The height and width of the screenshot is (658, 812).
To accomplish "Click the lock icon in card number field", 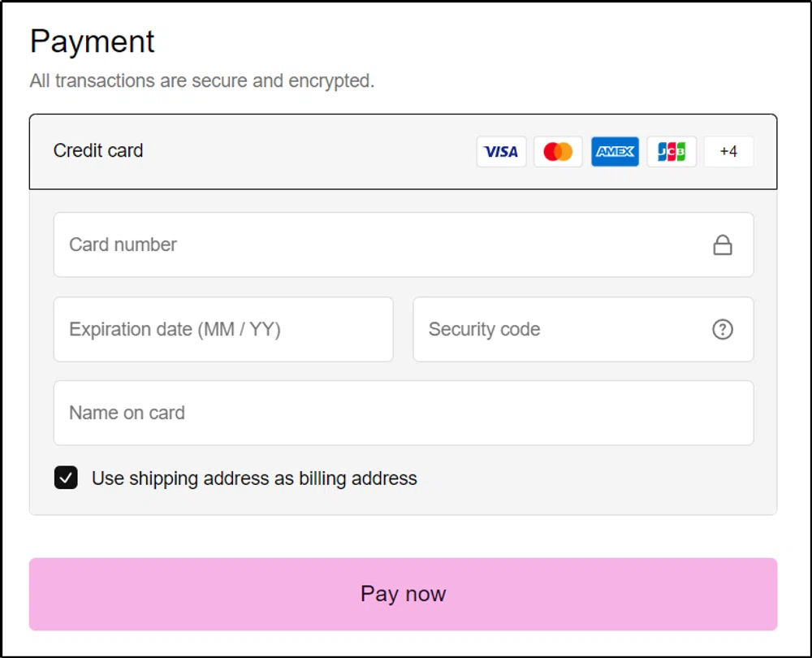I will pos(723,245).
